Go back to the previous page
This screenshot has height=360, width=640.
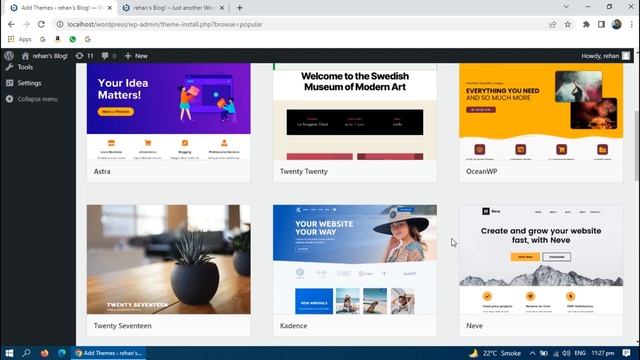pos(11,24)
